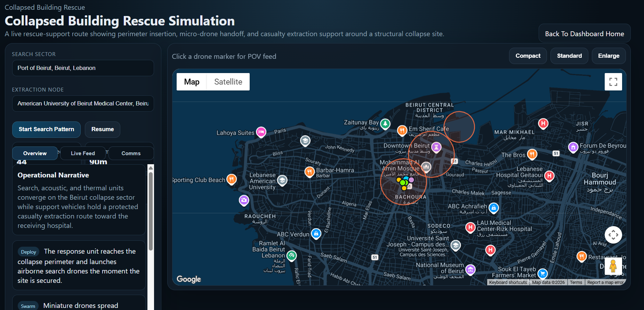Switch to the Overview tab
644x310 pixels.
pos(35,153)
